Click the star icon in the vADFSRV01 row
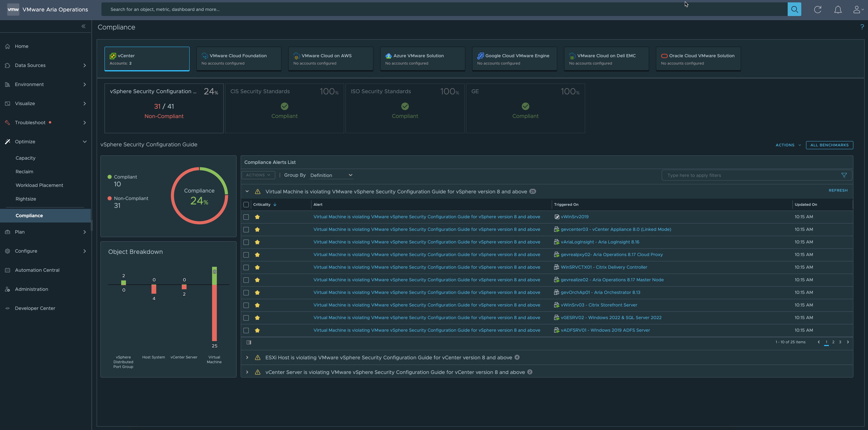Image resolution: width=868 pixels, height=430 pixels. click(x=258, y=331)
